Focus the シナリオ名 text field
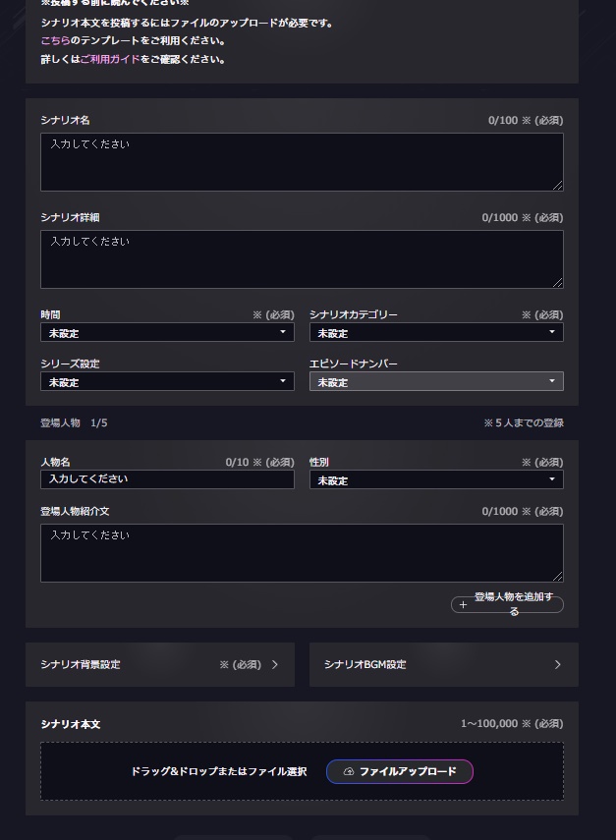The height and width of the screenshot is (840, 616). tap(302, 162)
